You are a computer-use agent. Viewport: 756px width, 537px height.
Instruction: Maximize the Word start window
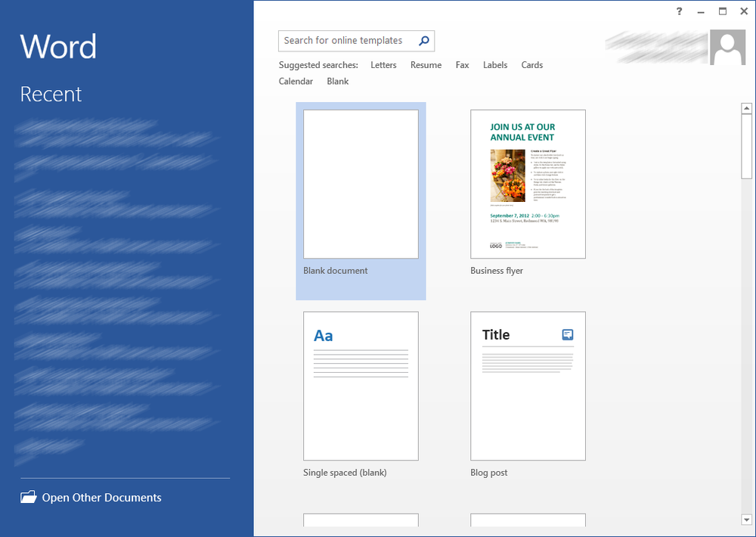722,11
